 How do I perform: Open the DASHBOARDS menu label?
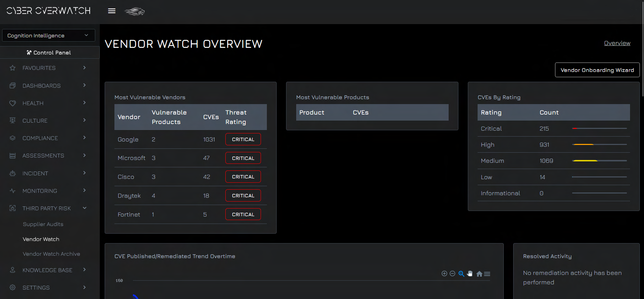[42, 86]
